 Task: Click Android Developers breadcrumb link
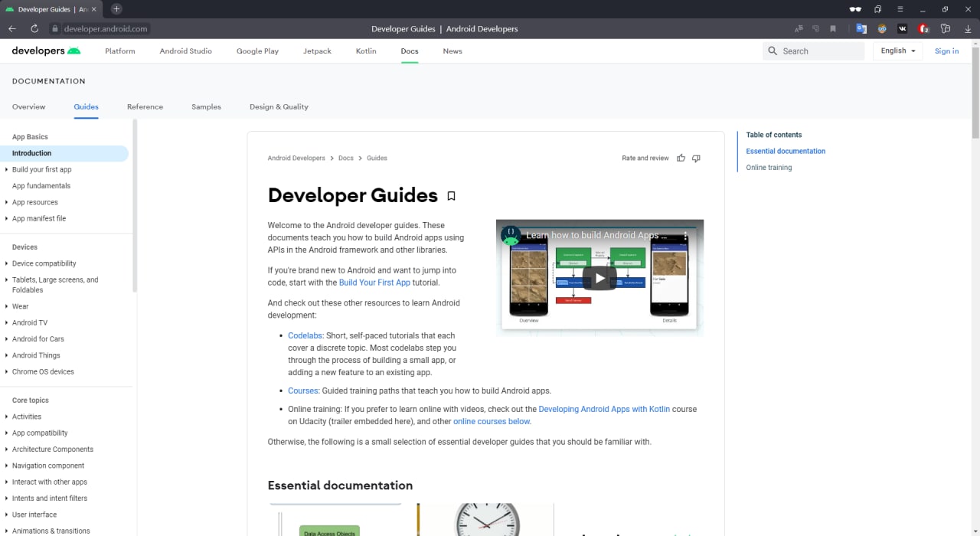pyautogui.click(x=296, y=158)
